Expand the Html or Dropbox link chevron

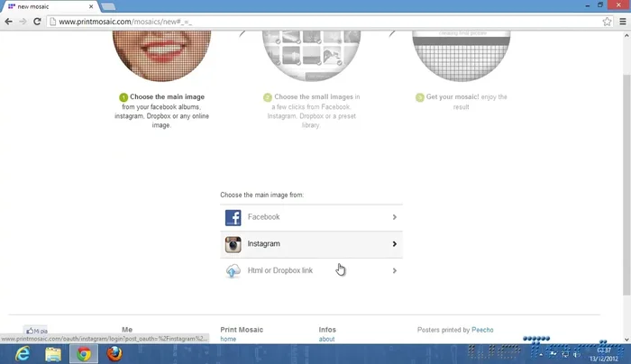(x=395, y=270)
